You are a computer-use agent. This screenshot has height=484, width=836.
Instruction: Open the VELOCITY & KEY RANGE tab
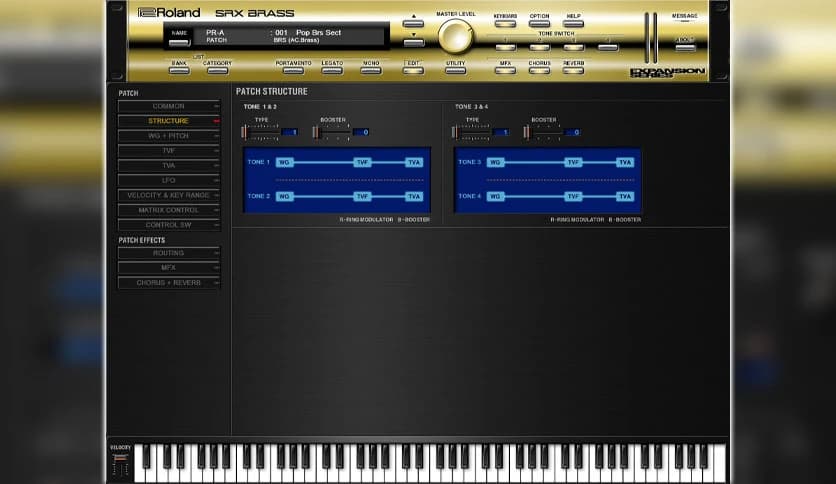click(x=168, y=195)
